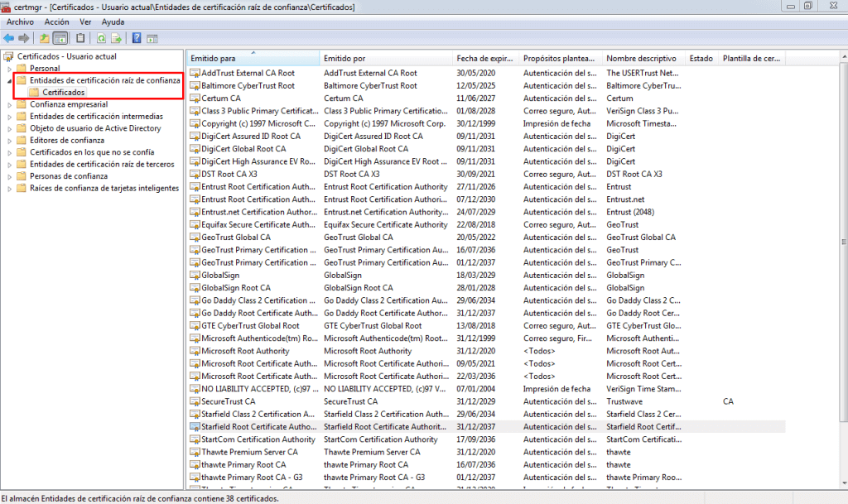This screenshot has height=504, width=848.
Task: Expand Entidades de certificación raíz de terceros node
Action: 9,164
